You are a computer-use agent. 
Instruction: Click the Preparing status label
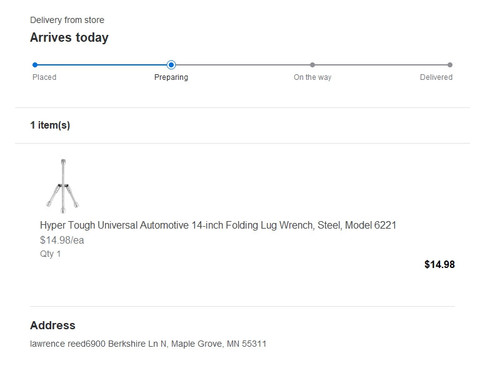(171, 77)
